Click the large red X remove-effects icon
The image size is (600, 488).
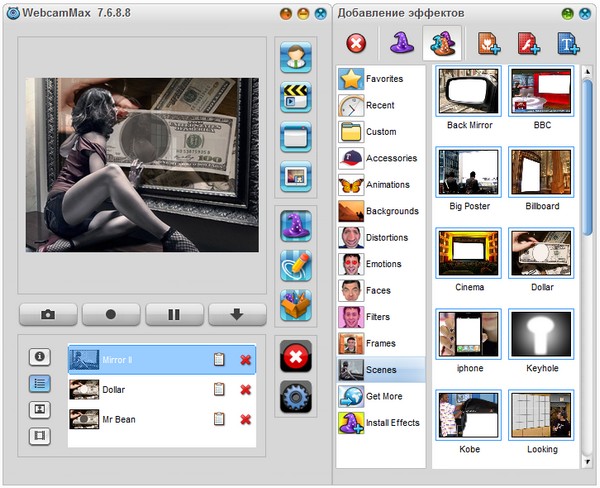(x=296, y=356)
